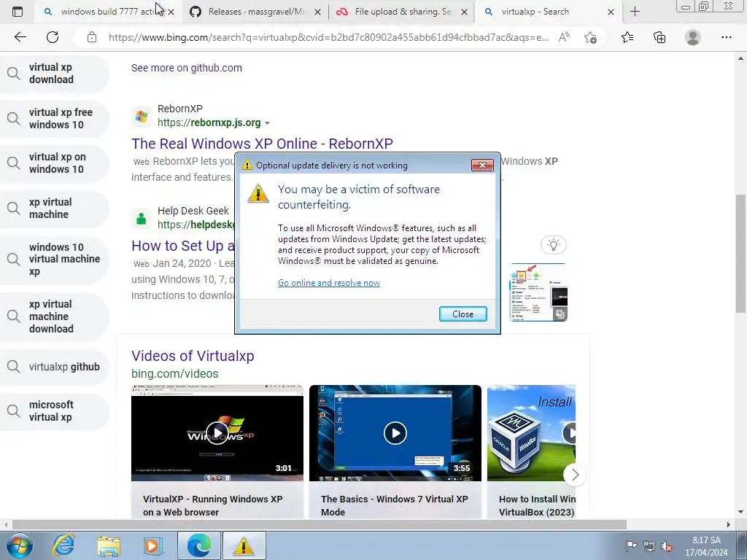
Task: Switch to 'windows build 7777' tab
Action: tap(108, 12)
